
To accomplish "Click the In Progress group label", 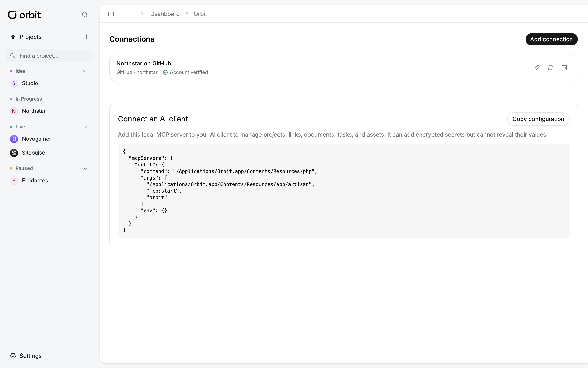I will click(x=29, y=99).
